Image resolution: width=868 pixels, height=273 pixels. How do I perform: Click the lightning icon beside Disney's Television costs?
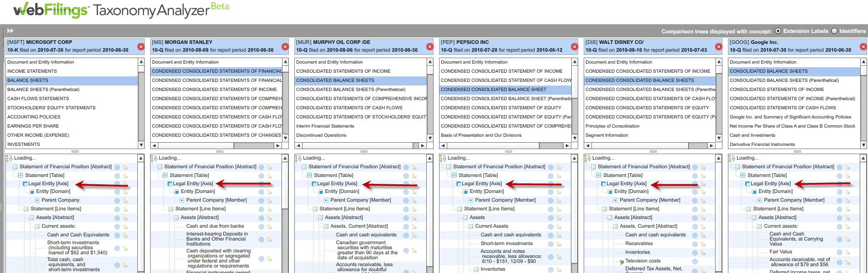tap(622, 262)
